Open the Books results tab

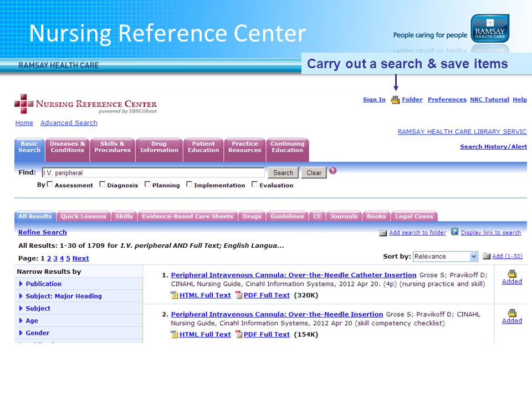376,216
